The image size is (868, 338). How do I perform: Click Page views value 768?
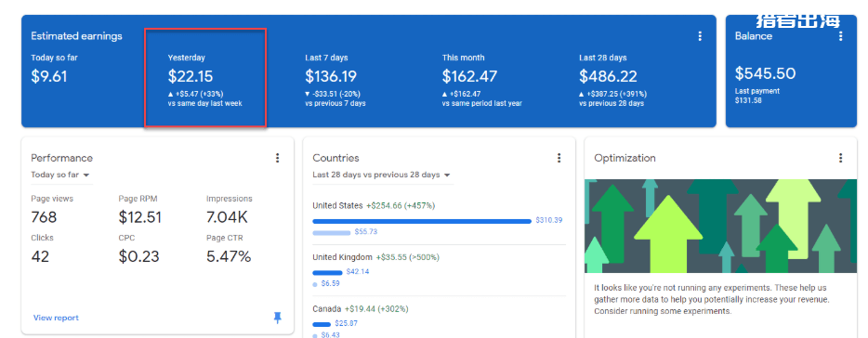(x=44, y=217)
